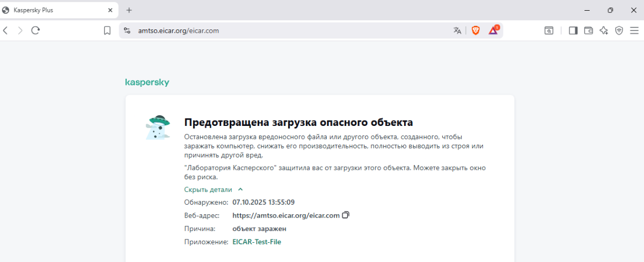Reload the current page
This screenshot has height=262, width=644.
pyautogui.click(x=36, y=31)
